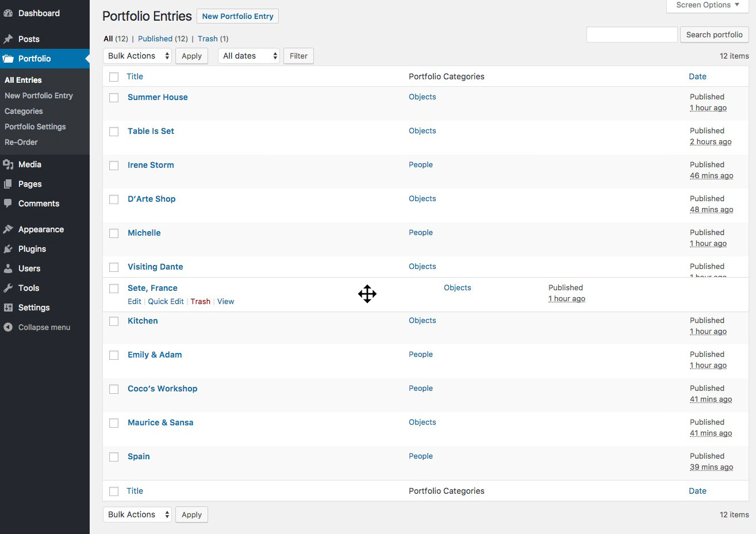This screenshot has width=756, height=534.
Task: Open New Portfolio Entry in sidebar
Action: coord(39,95)
